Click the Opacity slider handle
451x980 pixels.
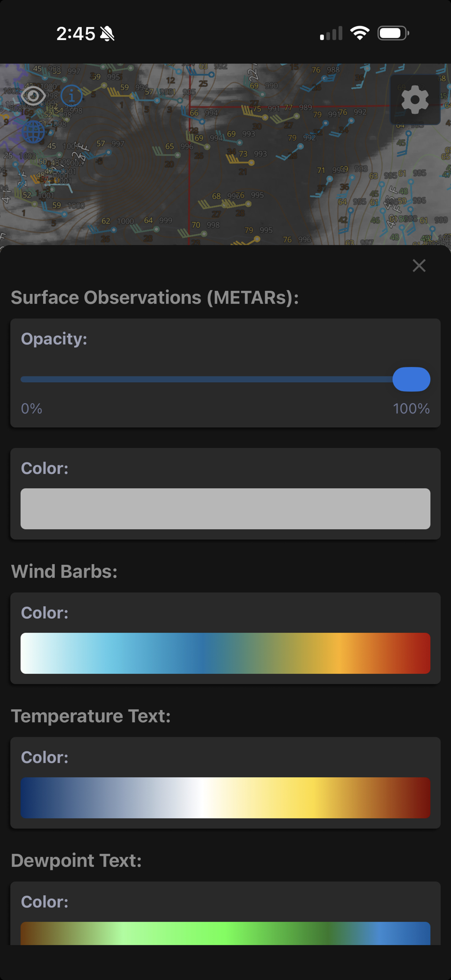click(411, 379)
